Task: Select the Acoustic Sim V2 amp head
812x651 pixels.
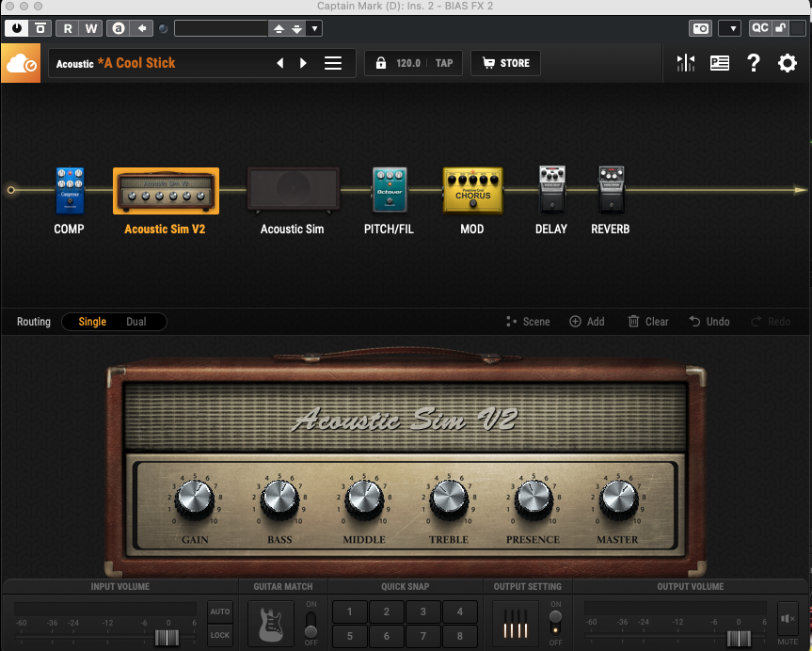Action: point(166,191)
